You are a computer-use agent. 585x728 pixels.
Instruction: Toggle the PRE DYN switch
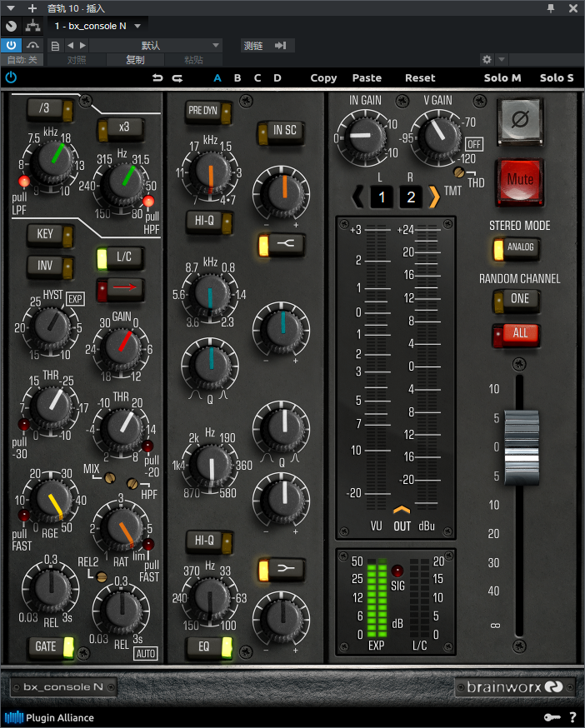208,112
